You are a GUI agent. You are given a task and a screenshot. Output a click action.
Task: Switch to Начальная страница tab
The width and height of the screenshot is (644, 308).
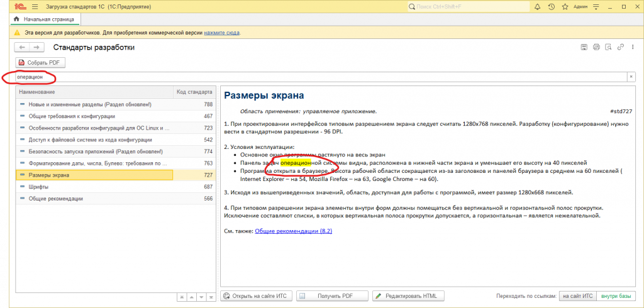tap(45, 19)
